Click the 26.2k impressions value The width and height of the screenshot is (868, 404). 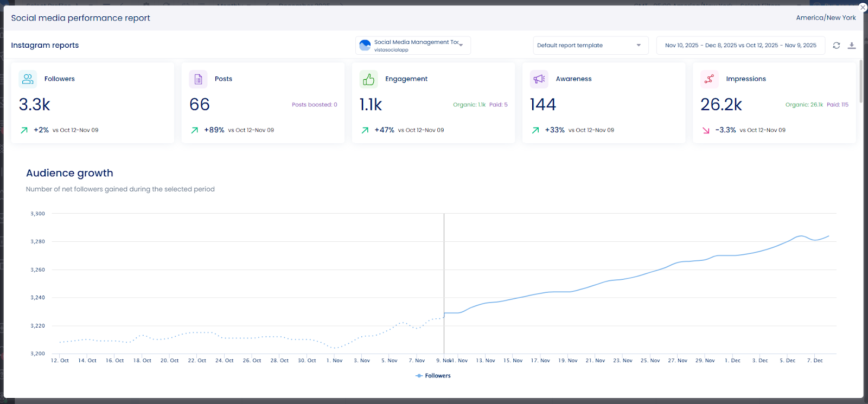point(721,105)
